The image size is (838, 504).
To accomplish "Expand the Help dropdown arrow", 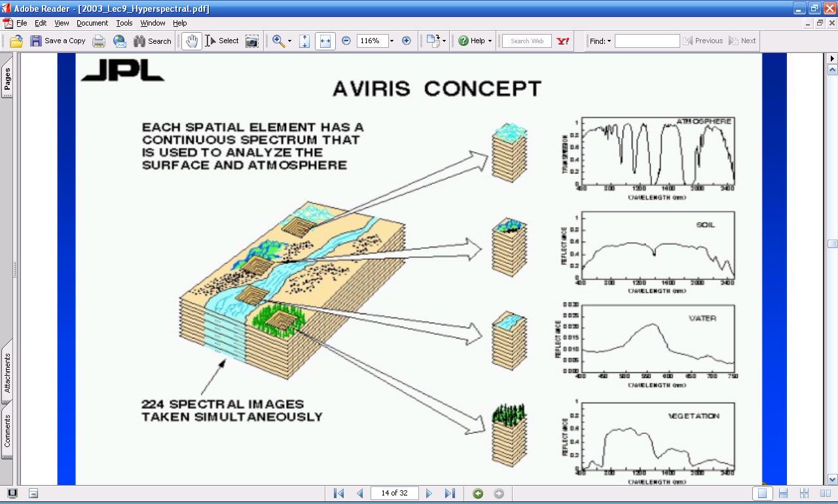I will pyautogui.click(x=490, y=41).
